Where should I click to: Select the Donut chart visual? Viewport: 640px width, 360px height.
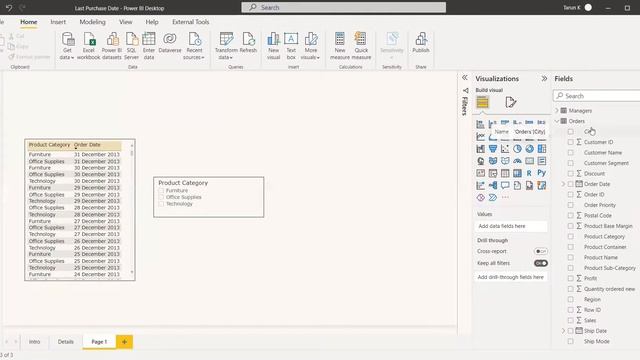coord(529,149)
